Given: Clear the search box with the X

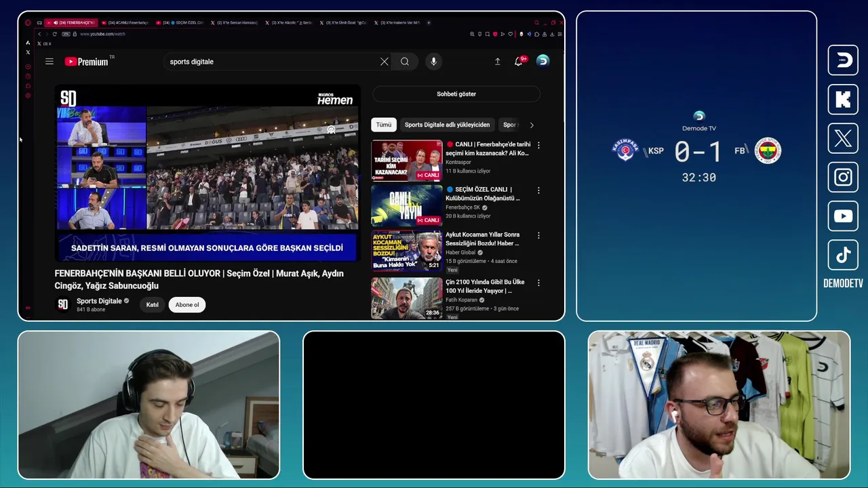Looking at the screenshot, I should tap(384, 62).
